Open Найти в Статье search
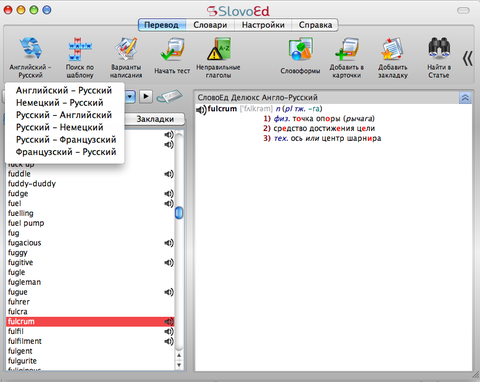The height and width of the screenshot is (382, 480). coord(439,57)
